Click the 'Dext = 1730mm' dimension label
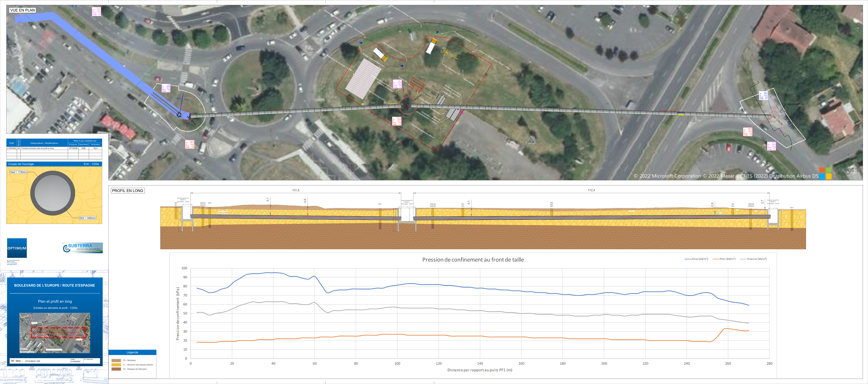Viewport: 868px width, 384px height. pyautogui.click(x=19, y=172)
